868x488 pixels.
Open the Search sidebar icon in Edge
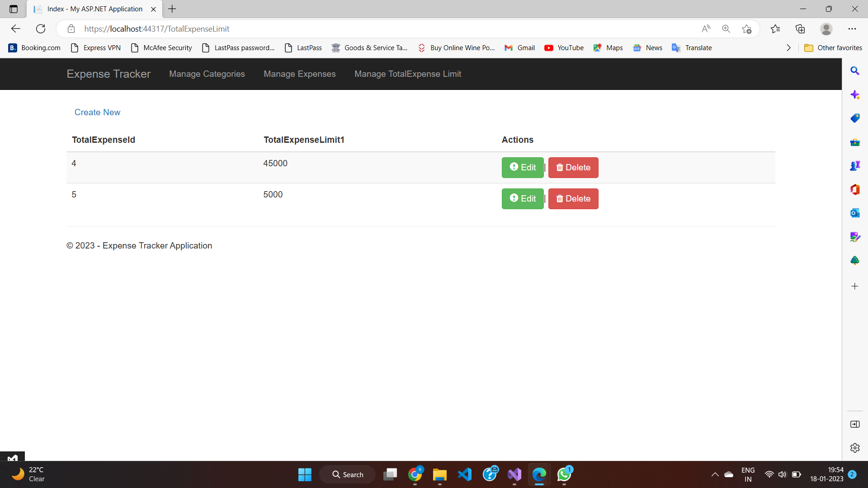[855, 71]
